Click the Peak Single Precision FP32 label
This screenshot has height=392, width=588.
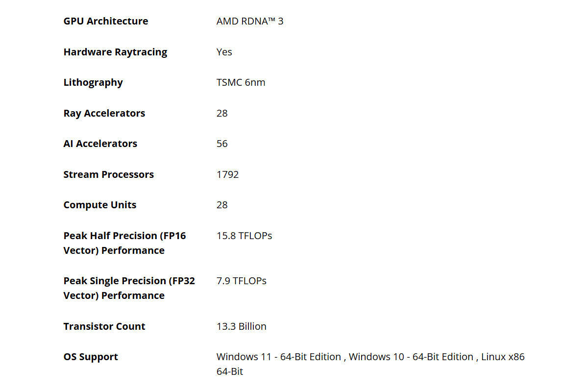[129, 288]
